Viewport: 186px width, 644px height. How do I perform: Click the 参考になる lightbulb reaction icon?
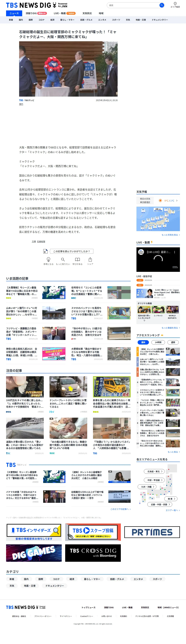(x=49, y=260)
